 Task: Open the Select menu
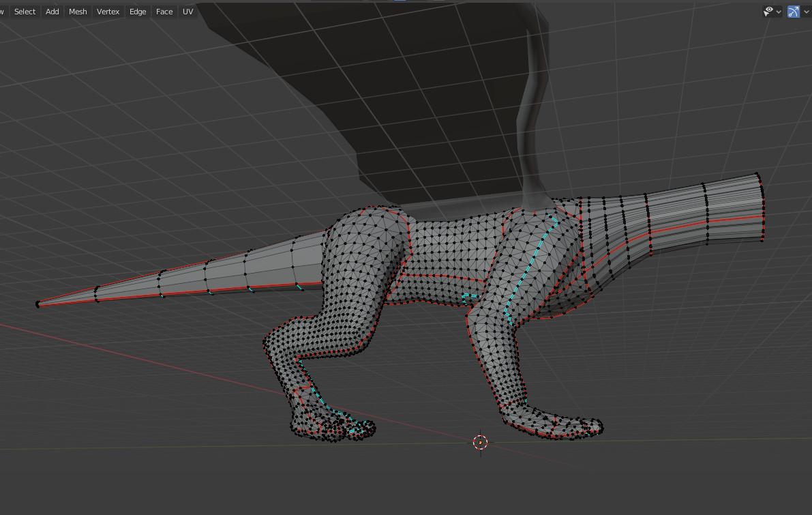pyautogui.click(x=25, y=12)
